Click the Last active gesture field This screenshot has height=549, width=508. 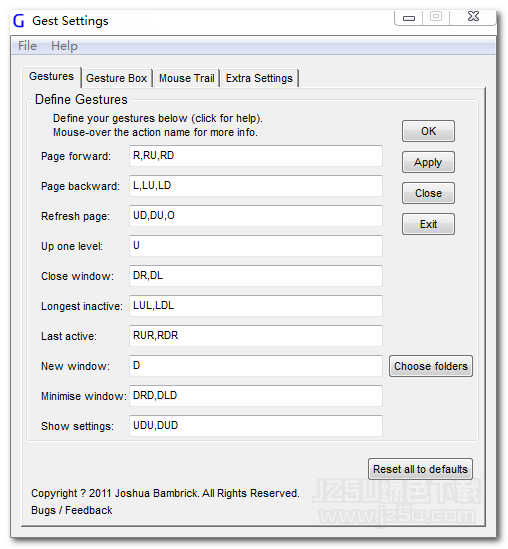(x=256, y=336)
